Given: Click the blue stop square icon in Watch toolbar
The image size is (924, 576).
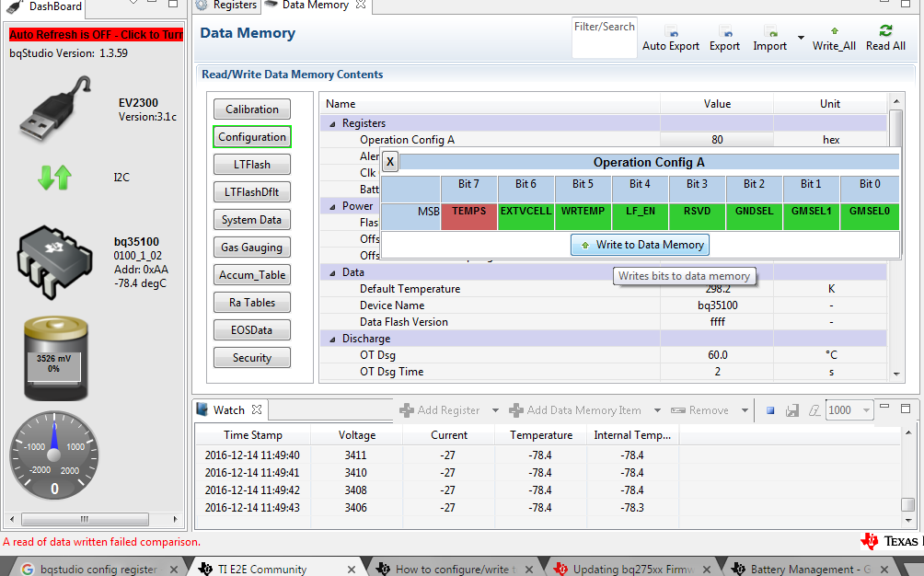Looking at the screenshot, I should [770, 410].
